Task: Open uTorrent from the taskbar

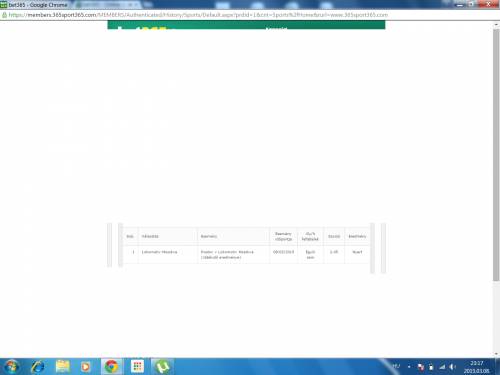Action: (162, 367)
